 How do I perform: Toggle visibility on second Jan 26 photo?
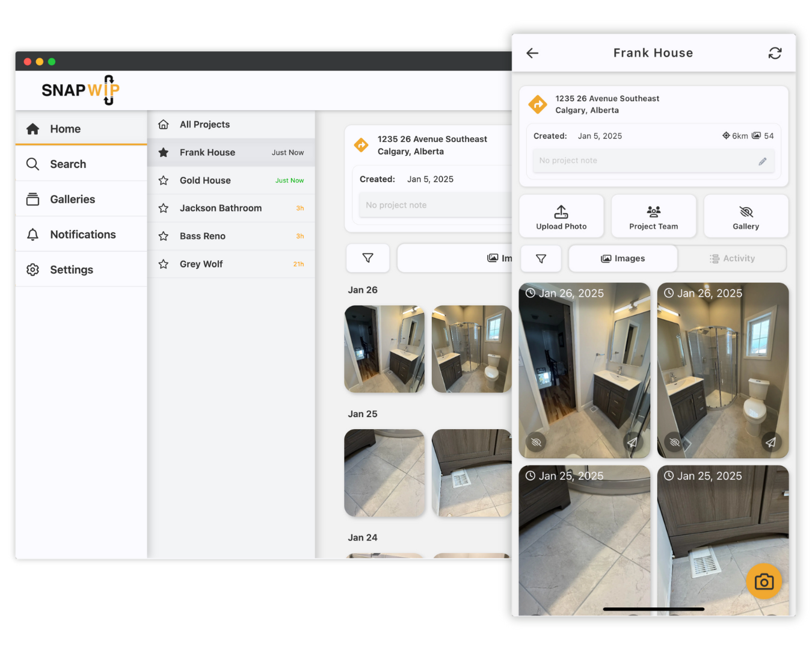point(674,442)
